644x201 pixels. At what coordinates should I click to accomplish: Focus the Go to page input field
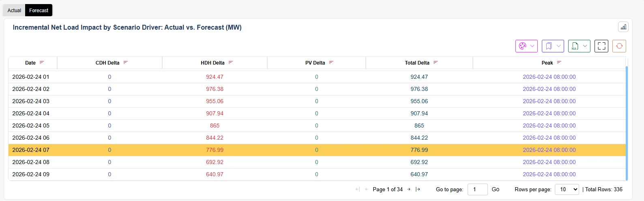coord(478,189)
